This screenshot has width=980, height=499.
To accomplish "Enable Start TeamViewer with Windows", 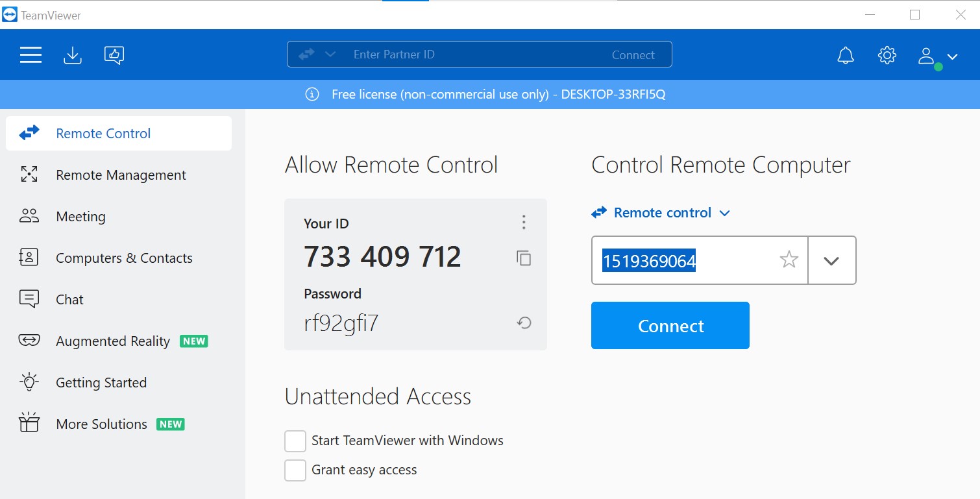I will click(x=295, y=441).
